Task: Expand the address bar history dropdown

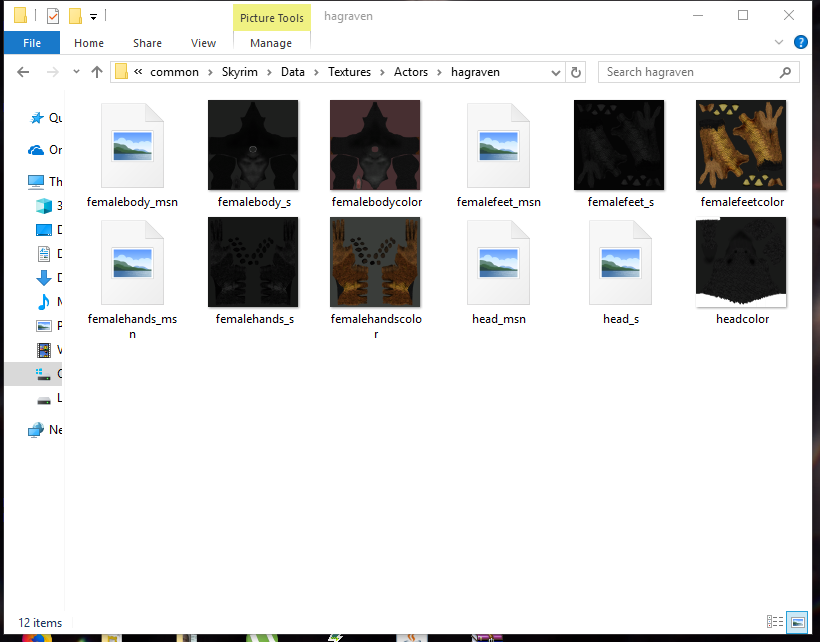Action: 556,72
